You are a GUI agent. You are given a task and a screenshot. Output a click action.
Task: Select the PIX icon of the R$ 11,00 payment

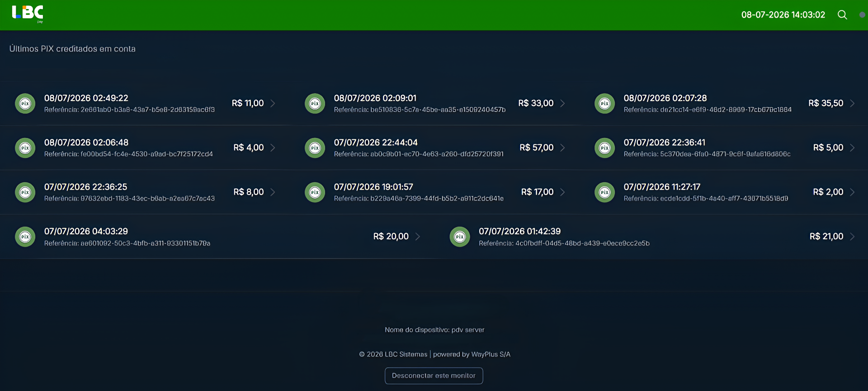[25, 104]
